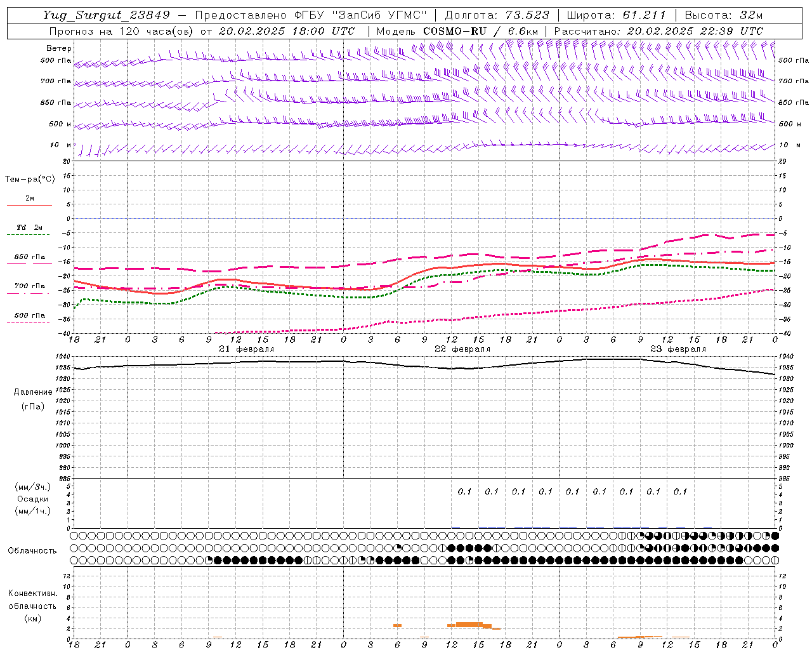
Task: Click the Облачность row label
Action: point(32,551)
